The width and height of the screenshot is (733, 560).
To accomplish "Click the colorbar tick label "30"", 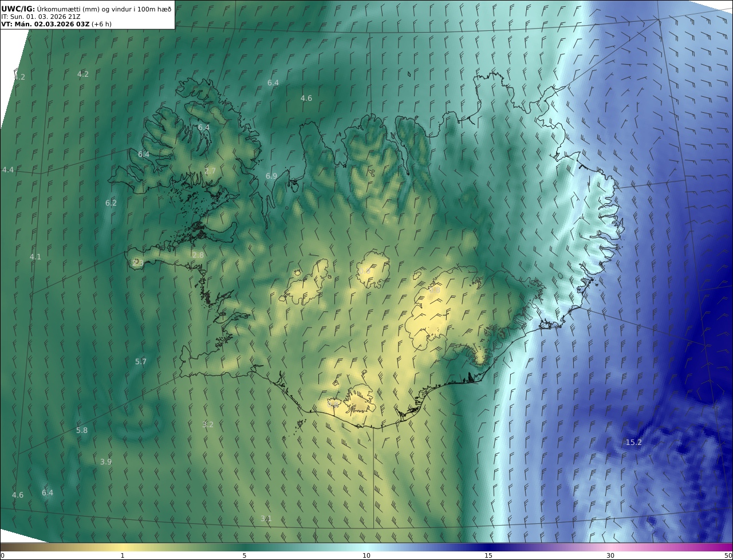I will coord(610,555).
